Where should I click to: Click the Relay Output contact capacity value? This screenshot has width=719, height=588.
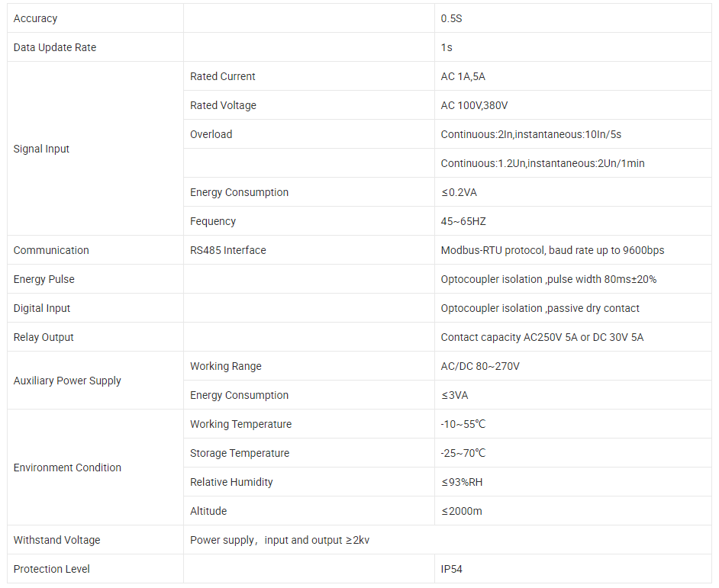click(x=542, y=337)
